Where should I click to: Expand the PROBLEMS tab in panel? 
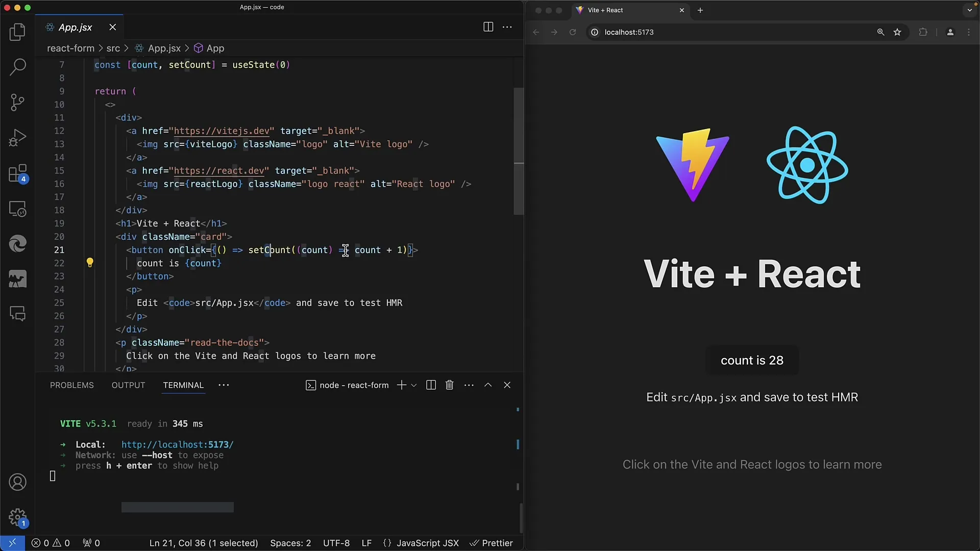(72, 385)
